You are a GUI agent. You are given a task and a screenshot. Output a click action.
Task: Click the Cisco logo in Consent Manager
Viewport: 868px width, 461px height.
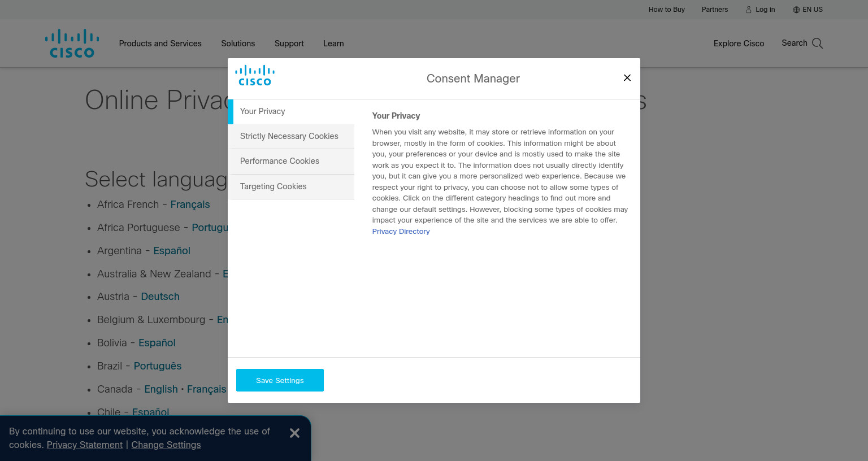pyautogui.click(x=255, y=76)
